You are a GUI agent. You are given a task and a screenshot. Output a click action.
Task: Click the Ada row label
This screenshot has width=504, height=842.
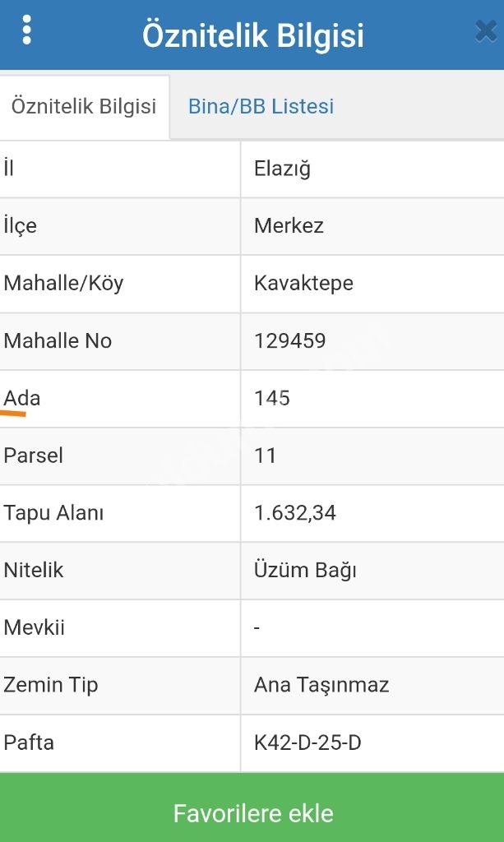22,399
